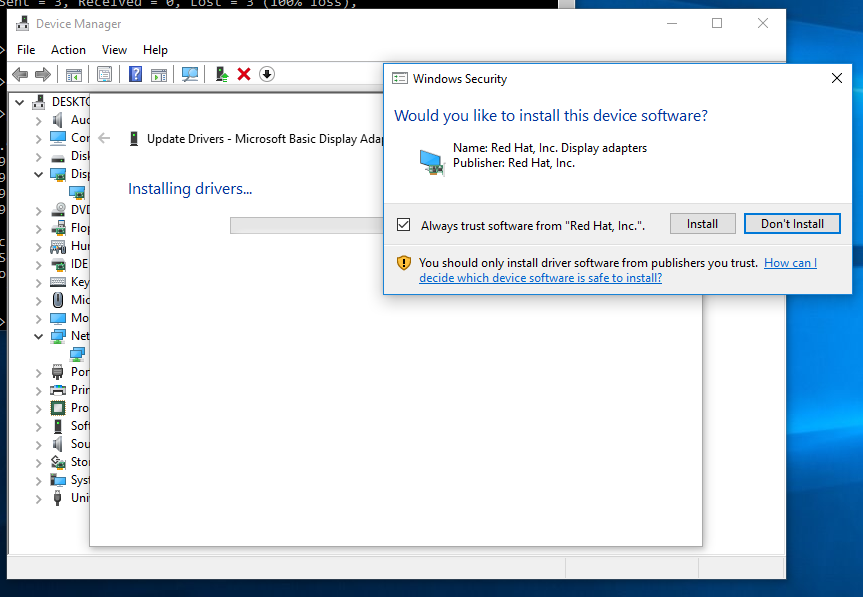Screen dimensions: 863x597
Task: Open the safe-to-install device software link
Action: click(618, 270)
